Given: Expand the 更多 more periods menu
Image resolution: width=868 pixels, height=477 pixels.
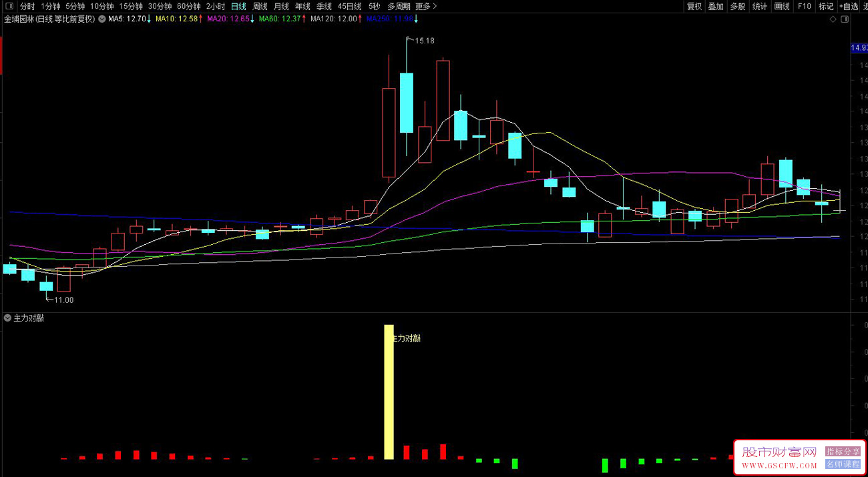Looking at the screenshot, I should pos(426,6).
